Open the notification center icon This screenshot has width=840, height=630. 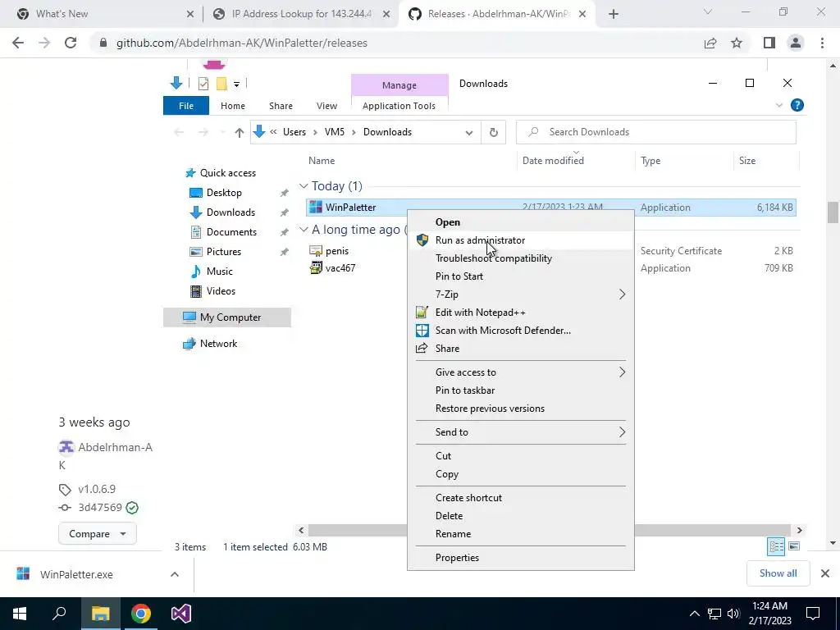coord(813,614)
